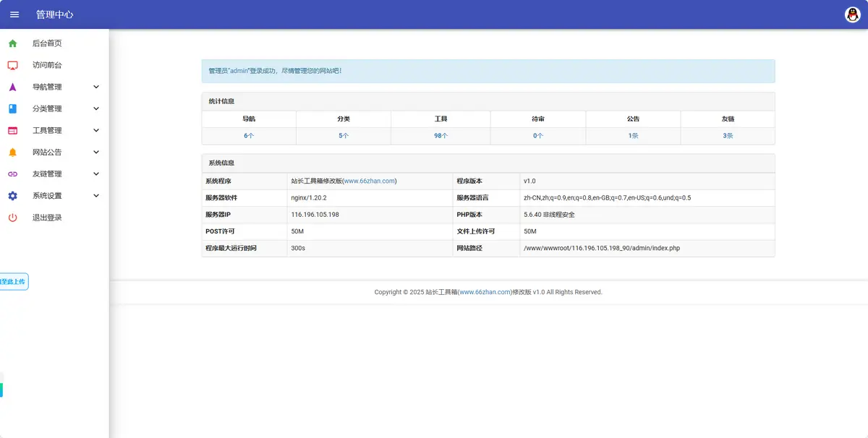Click the zh-CN server language value
Image resolution: width=868 pixels, height=438 pixels.
coord(607,197)
